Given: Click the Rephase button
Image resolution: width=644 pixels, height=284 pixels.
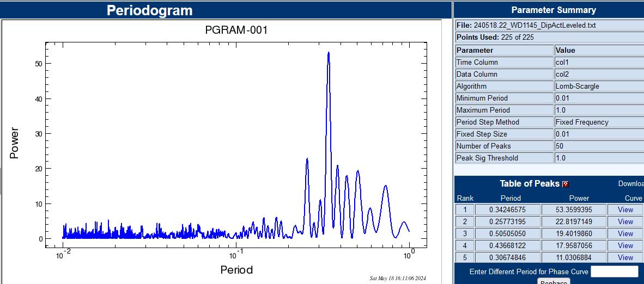Looking at the screenshot, I should pyautogui.click(x=553, y=282).
